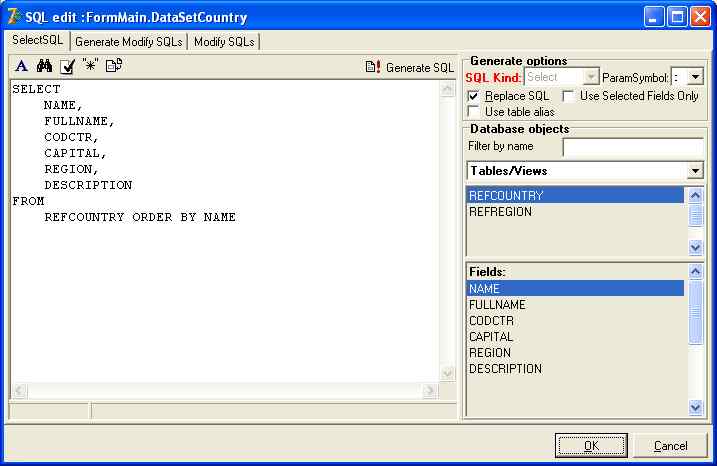
Task: Open the Modify SQLs tab
Action: click(224, 42)
